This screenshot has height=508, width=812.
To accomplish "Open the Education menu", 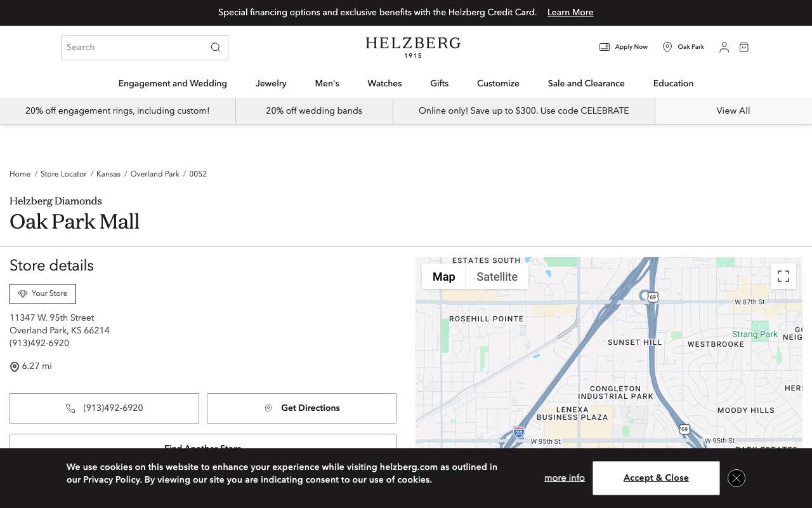I will [673, 83].
